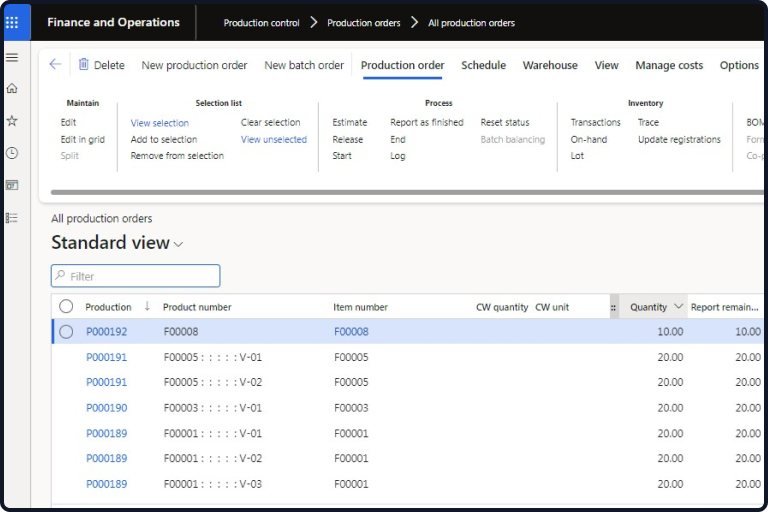This screenshot has width=768, height=512.
Task: Open production order P000192 link
Action: point(107,332)
